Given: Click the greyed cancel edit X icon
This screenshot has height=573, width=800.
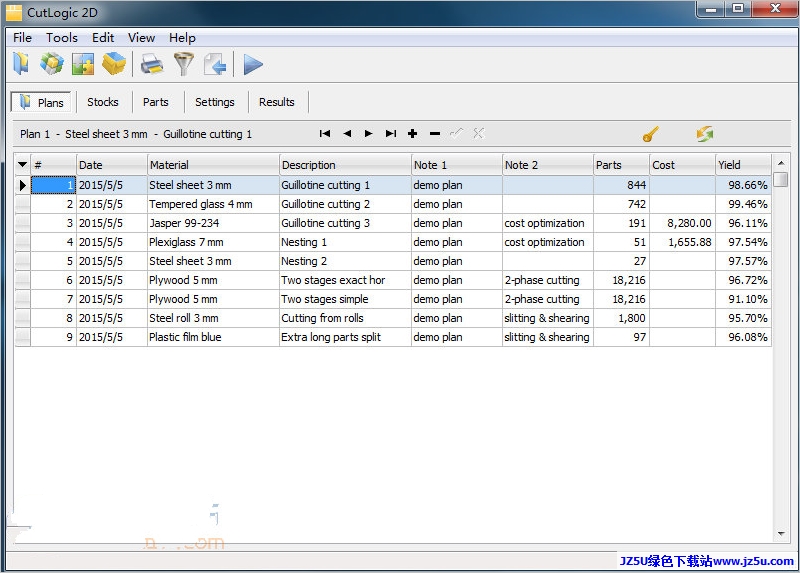Looking at the screenshot, I should coord(479,134).
